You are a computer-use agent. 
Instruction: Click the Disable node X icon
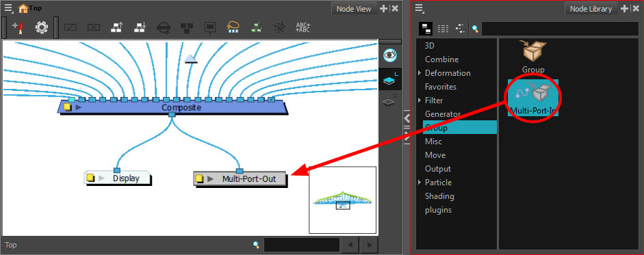[94, 27]
